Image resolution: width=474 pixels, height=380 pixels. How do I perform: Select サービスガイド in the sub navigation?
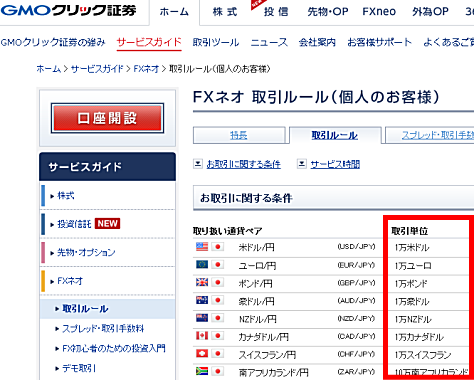pos(149,42)
